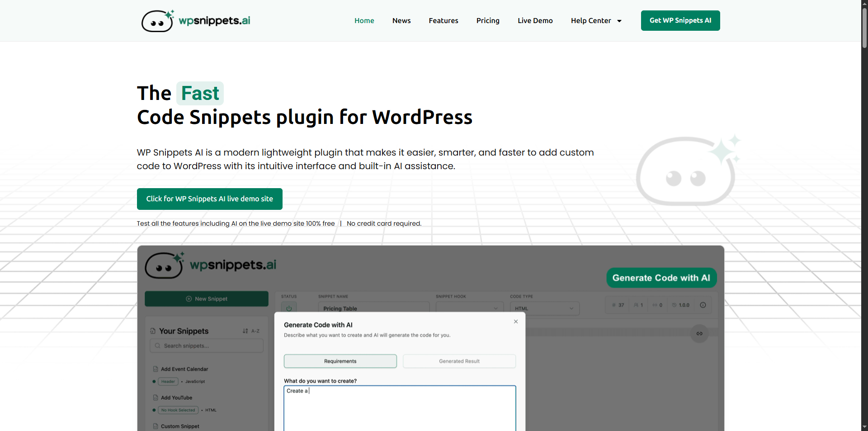Click the file icon beside Add Event Calendar
The width and height of the screenshot is (868, 431).
coord(156,369)
